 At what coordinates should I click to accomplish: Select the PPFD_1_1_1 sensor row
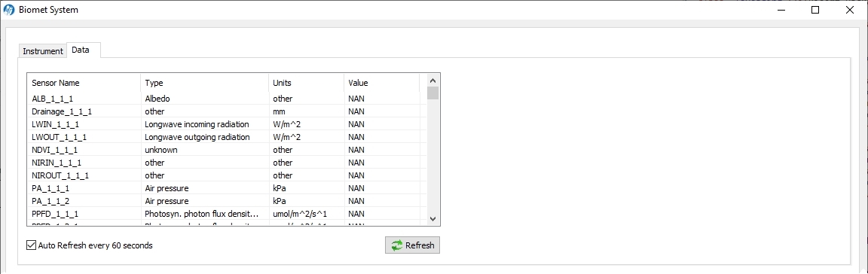[x=227, y=214]
